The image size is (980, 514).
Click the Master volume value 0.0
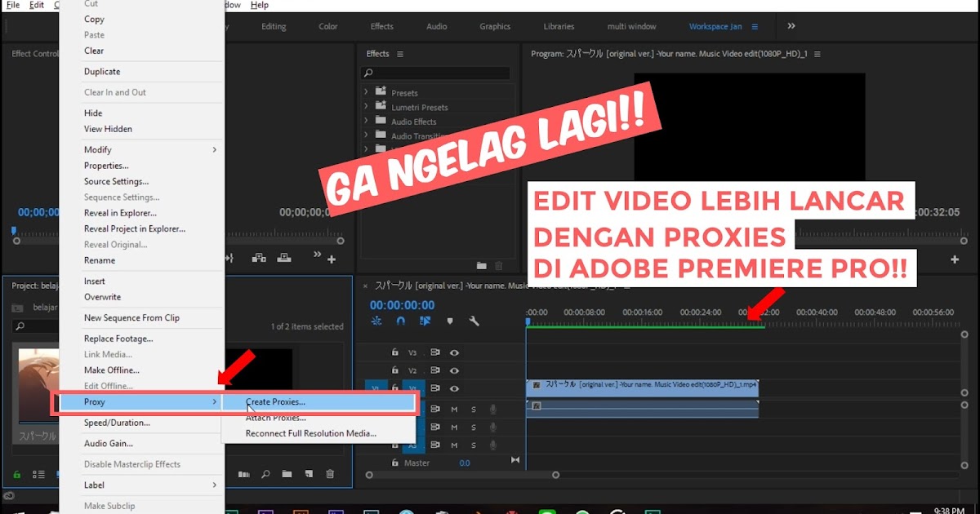[x=465, y=463]
